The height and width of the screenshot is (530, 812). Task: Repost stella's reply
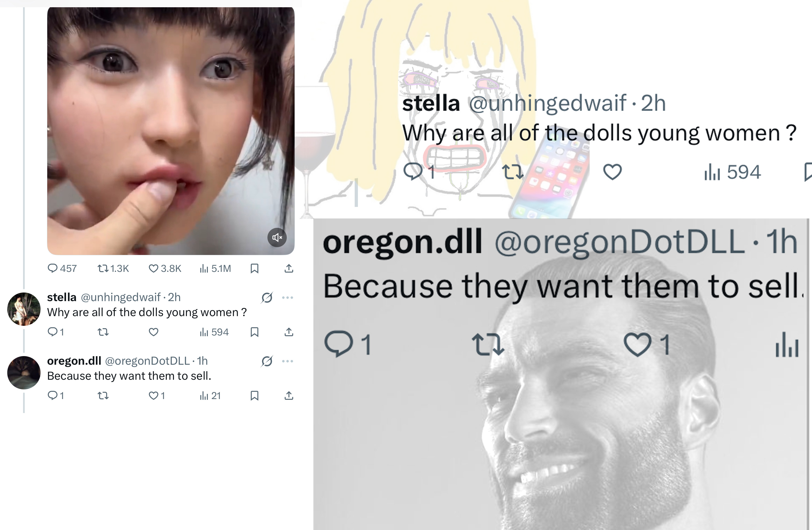tap(103, 332)
